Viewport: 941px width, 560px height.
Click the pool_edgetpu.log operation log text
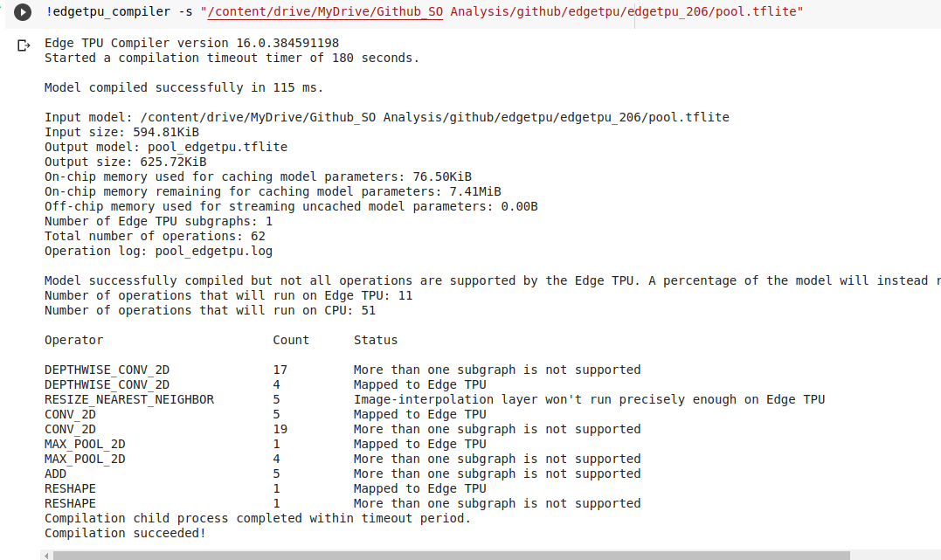pos(210,251)
